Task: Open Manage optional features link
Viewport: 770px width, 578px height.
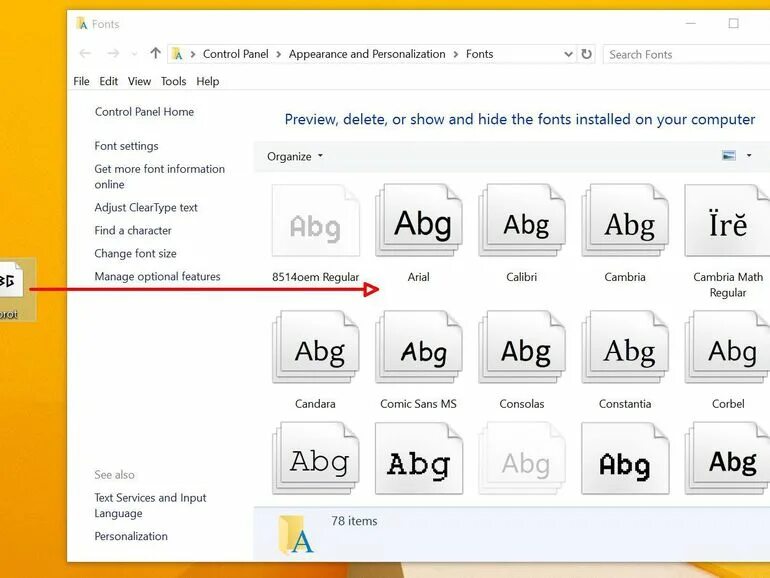Action: pyautogui.click(x=157, y=277)
